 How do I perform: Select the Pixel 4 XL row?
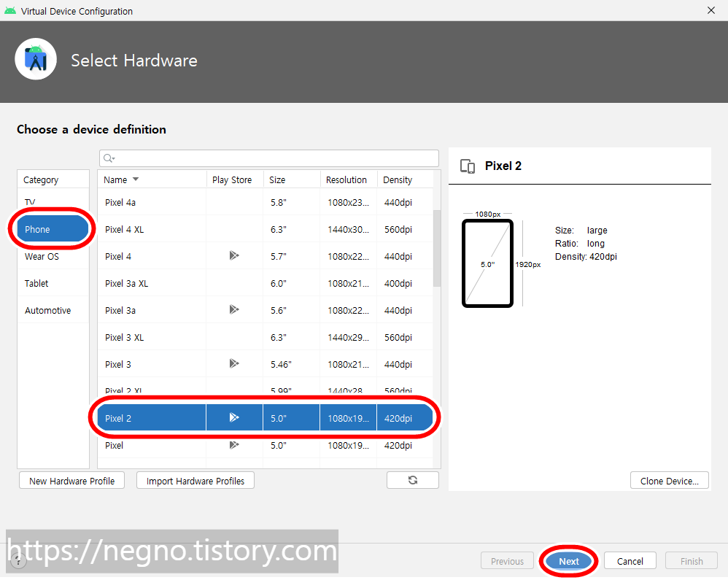coord(265,229)
